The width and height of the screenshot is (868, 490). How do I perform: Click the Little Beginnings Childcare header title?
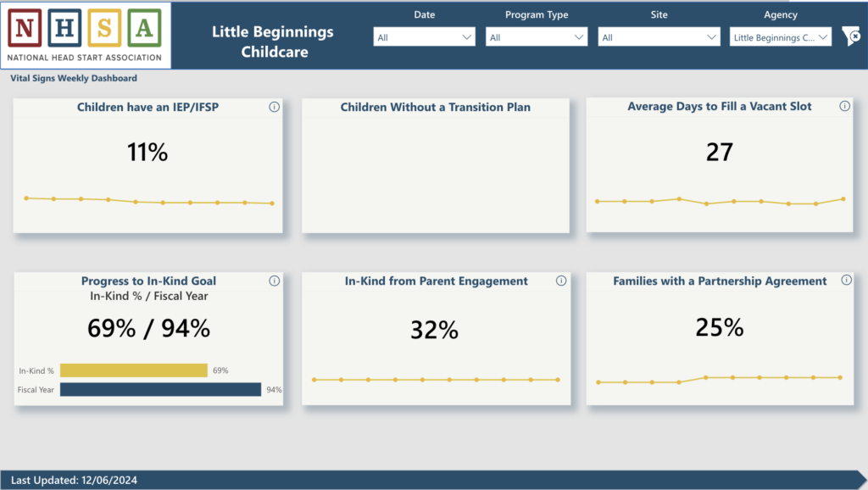pyautogui.click(x=272, y=42)
